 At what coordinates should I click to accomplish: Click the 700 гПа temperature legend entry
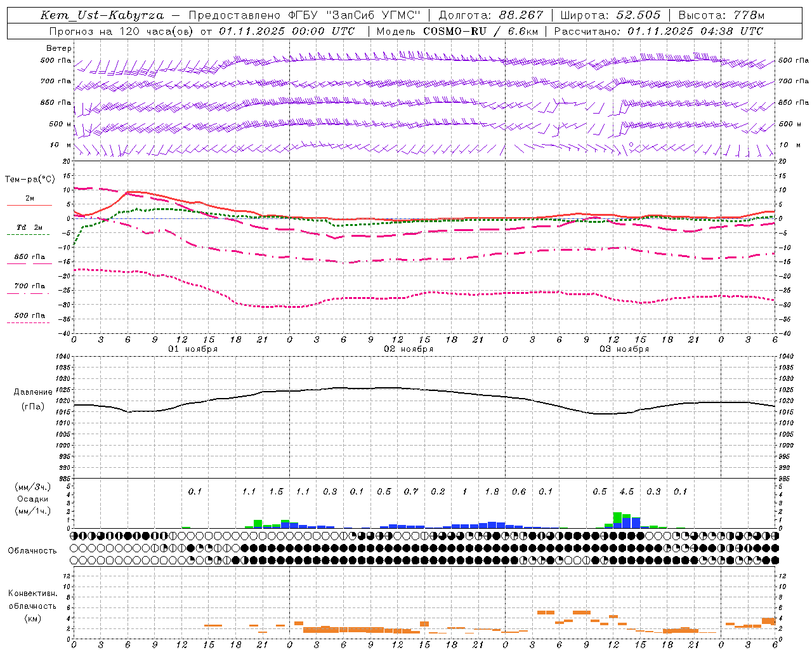point(30,286)
